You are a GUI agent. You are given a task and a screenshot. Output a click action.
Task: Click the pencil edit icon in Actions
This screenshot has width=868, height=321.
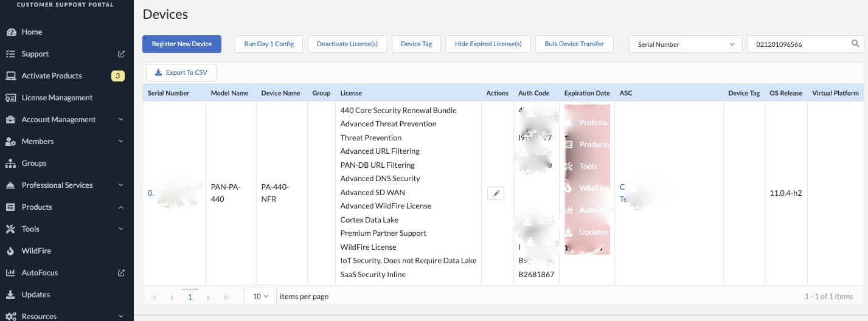coord(496,193)
